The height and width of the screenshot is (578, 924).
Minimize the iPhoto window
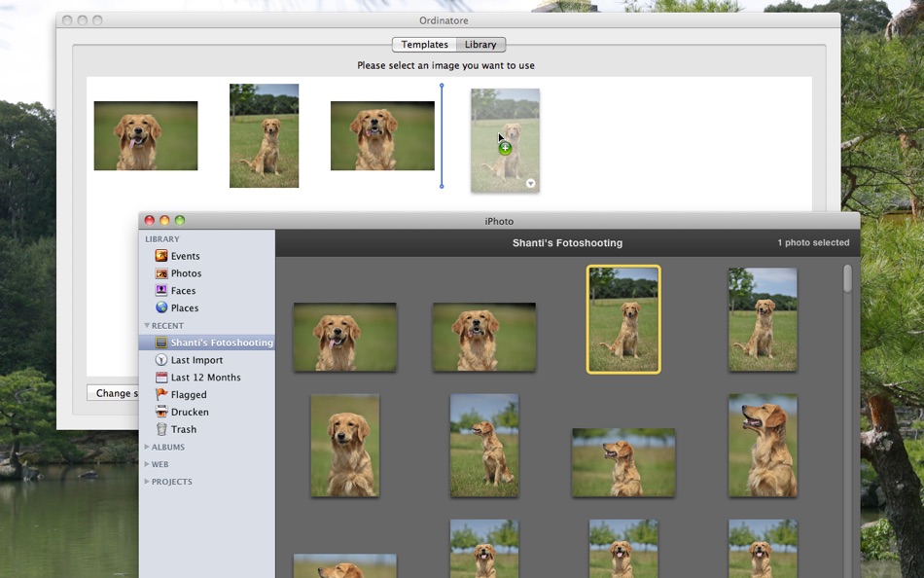coord(164,220)
